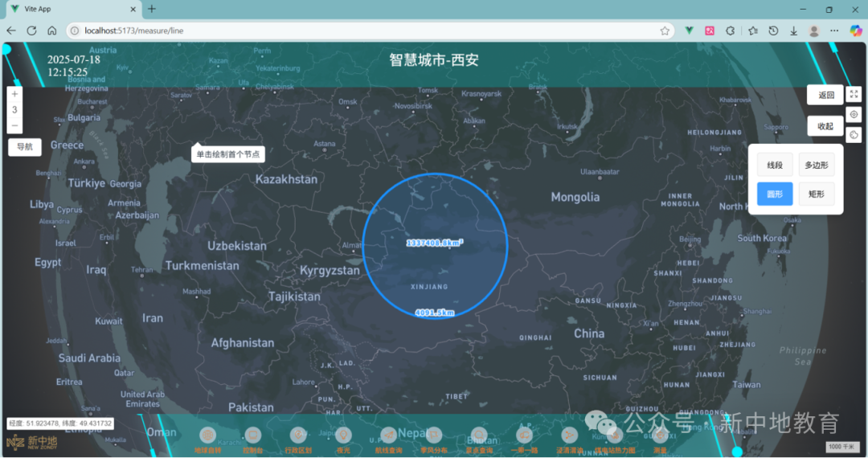Open the 景点查询 scenic spot search
868x458 pixels.
pos(479,436)
